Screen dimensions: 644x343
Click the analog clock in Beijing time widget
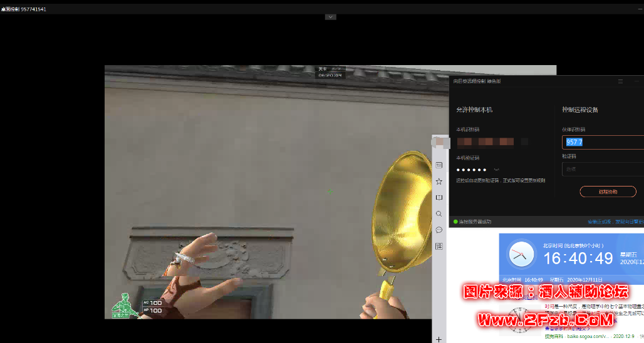click(521, 254)
